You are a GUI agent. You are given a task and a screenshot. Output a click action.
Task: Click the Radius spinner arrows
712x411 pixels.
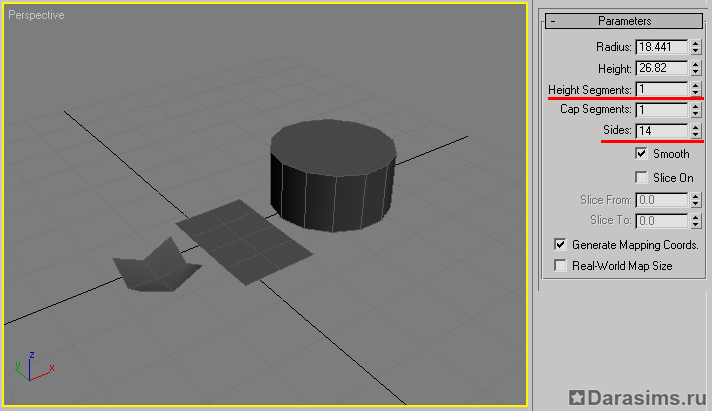click(x=695, y=47)
